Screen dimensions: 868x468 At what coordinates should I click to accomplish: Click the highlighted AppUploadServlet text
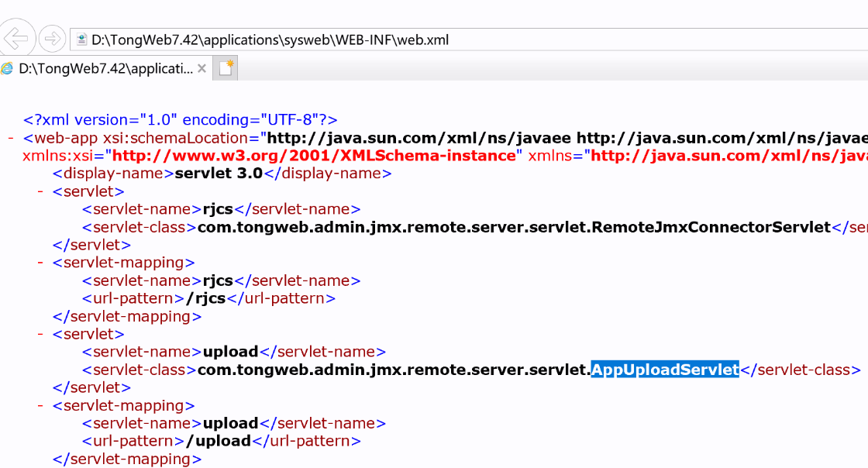[x=665, y=370]
